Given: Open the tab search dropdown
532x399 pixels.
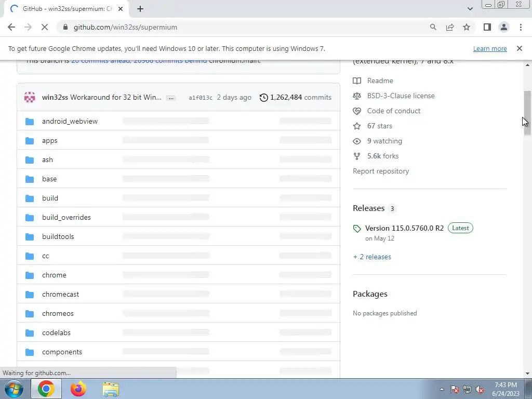Looking at the screenshot, I should 470,9.
